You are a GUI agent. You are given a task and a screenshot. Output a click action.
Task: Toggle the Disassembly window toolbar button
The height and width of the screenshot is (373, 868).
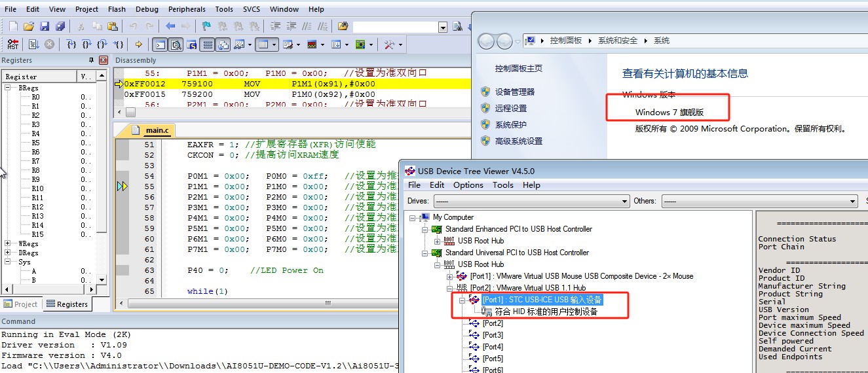(176, 44)
